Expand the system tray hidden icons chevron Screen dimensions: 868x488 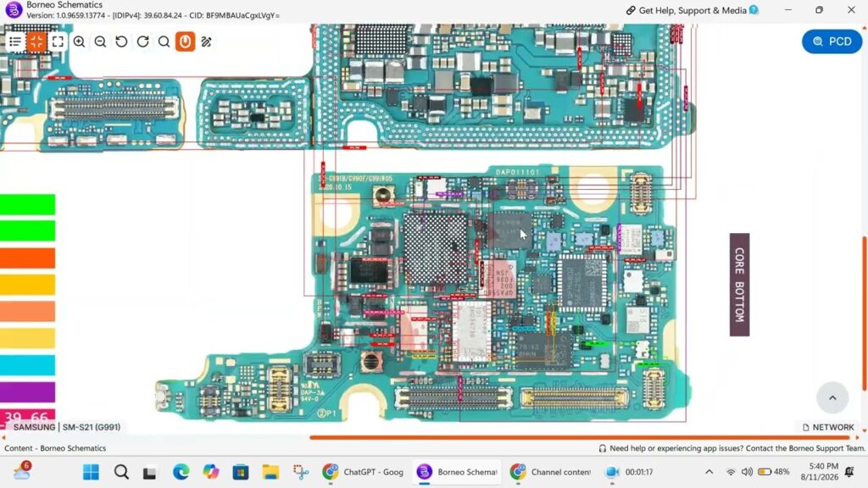(709, 472)
